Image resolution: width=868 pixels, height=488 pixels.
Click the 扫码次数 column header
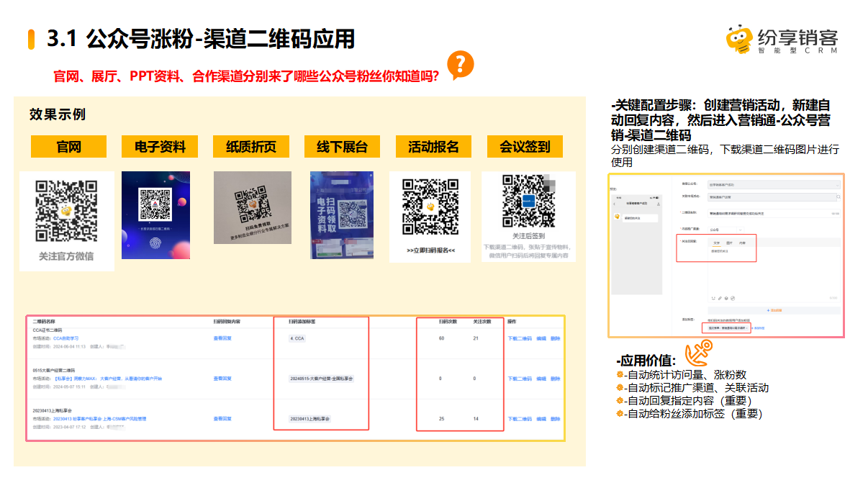(449, 322)
